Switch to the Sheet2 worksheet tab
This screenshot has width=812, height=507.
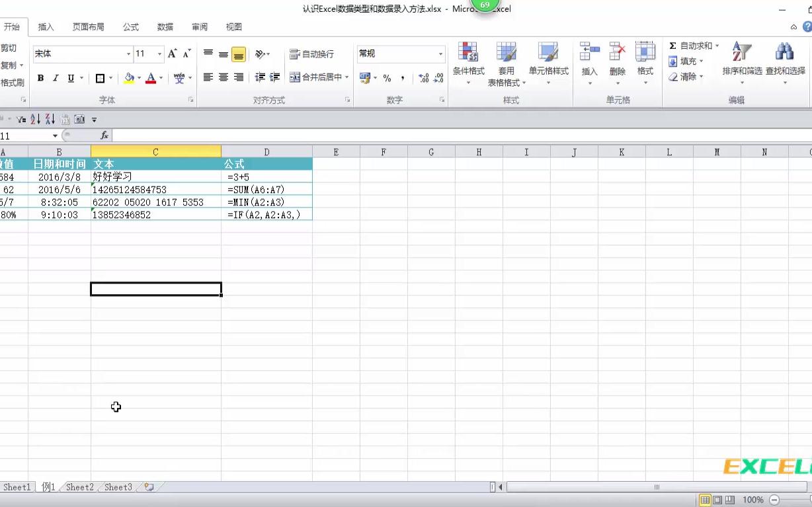pos(79,487)
